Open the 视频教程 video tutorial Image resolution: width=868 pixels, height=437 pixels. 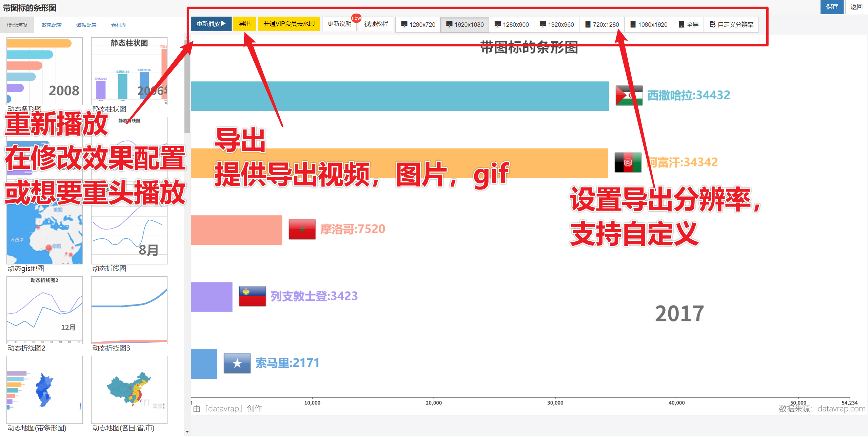(376, 24)
